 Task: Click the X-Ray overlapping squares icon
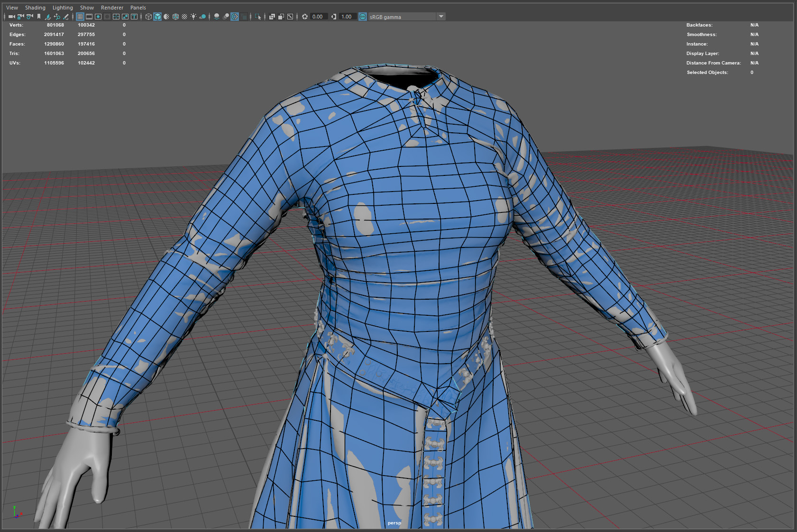(x=272, y=17)
